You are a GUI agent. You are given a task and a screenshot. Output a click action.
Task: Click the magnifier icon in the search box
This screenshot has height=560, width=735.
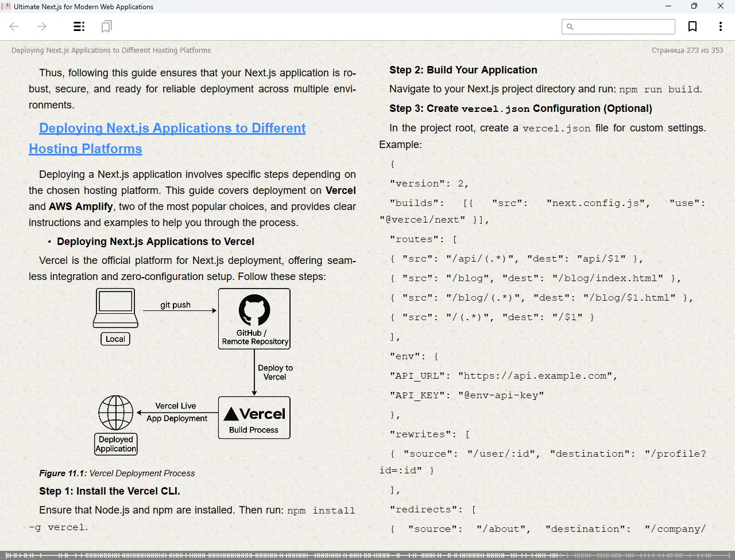coord(570,26)
